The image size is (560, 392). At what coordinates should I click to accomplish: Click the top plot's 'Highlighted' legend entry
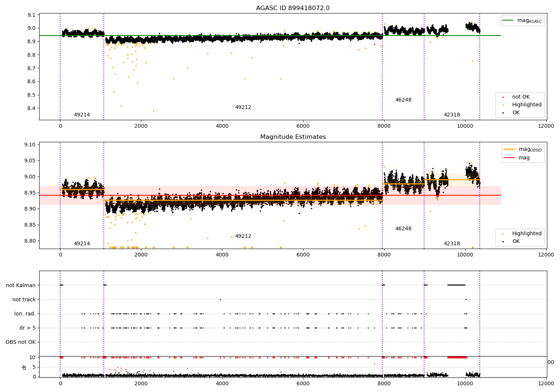coord(520,105)
